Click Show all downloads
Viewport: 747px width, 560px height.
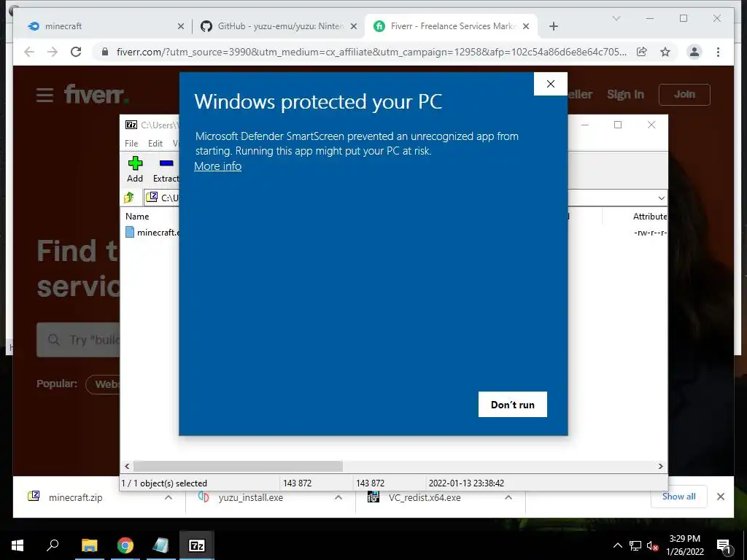[679, 497]
